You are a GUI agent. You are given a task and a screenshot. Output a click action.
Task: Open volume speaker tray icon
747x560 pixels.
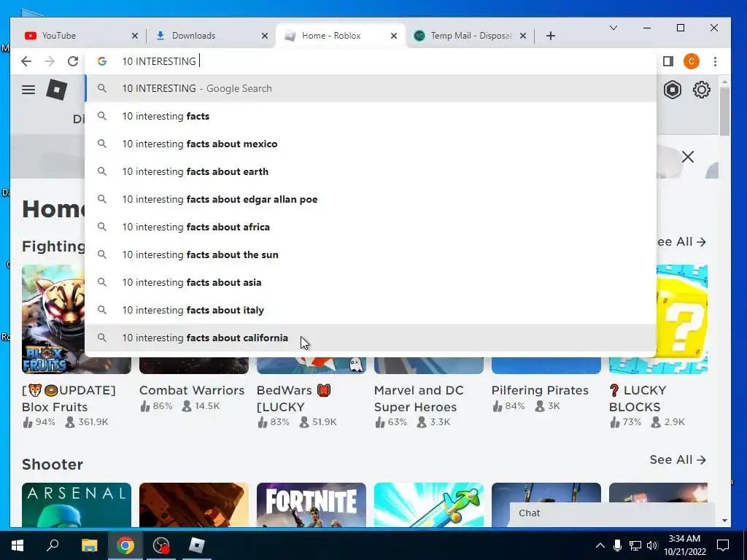tap(652, 545)
